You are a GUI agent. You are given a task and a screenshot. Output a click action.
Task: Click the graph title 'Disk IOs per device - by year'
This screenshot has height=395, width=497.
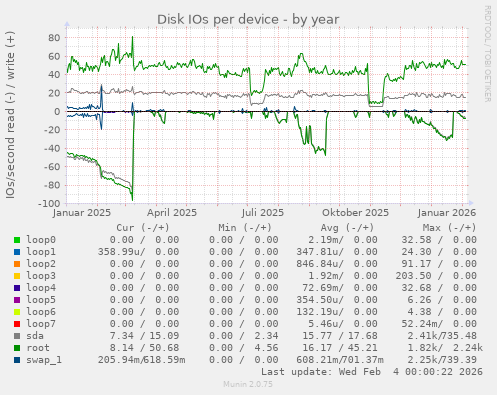(x=248, y=20)
